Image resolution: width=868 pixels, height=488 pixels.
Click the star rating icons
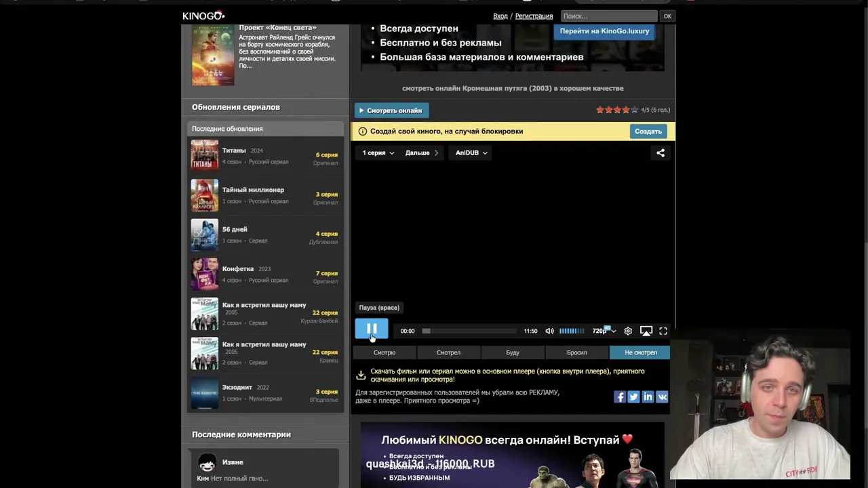click(x=617, y=110)
